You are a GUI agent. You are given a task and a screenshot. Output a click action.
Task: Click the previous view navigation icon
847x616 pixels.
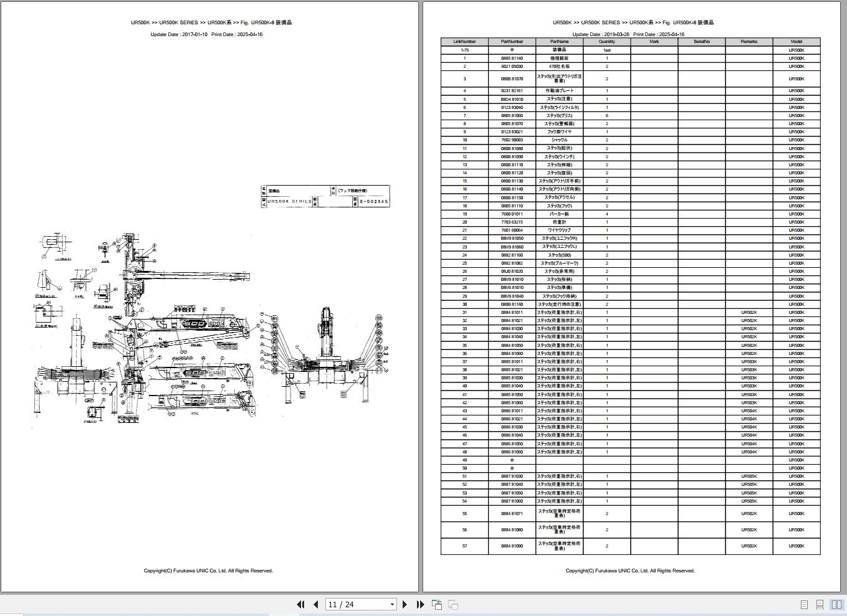tap(436, 604)
